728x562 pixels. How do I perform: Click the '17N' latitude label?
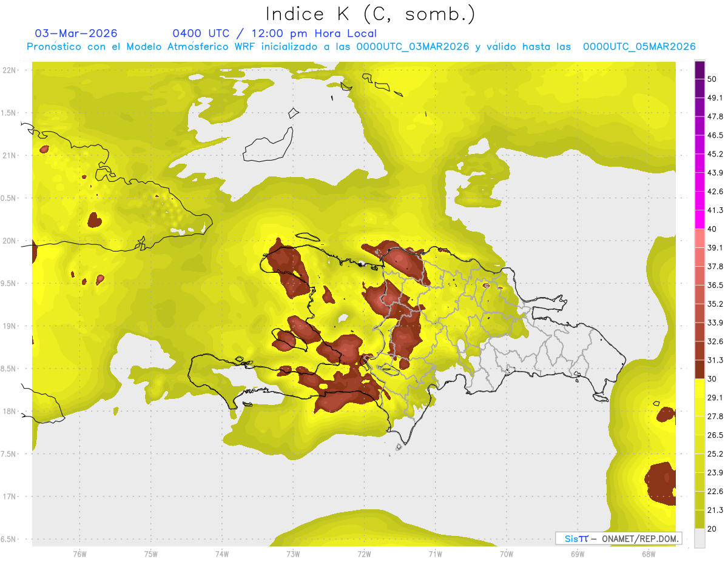click(x=10, y=497)
